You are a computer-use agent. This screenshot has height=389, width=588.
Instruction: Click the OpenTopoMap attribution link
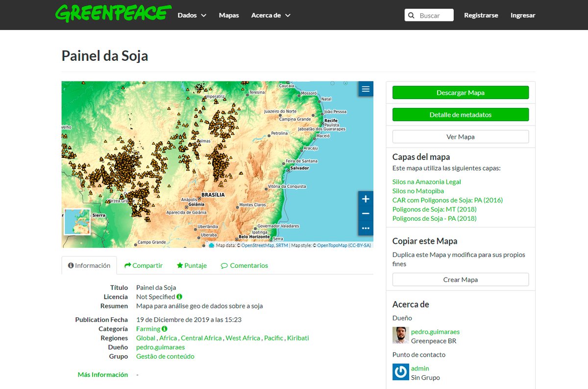pos(332,245)
